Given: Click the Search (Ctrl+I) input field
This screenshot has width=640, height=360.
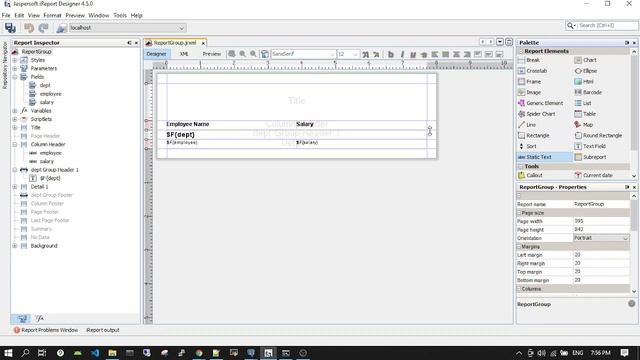Looking at the screenshot, I should [x=607, y=25].
